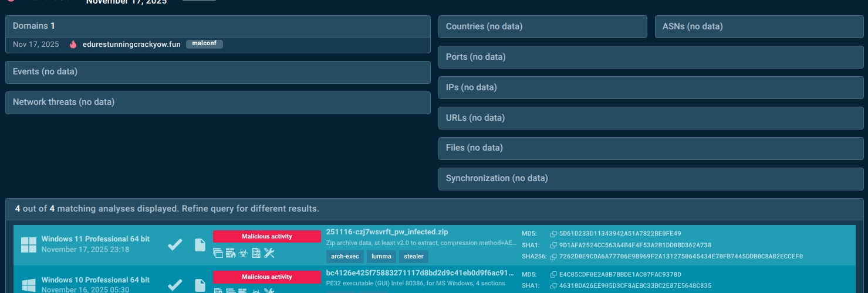
Task: Copy the MD5 hash of the infected.zip sample
Action: coord(553,234)
